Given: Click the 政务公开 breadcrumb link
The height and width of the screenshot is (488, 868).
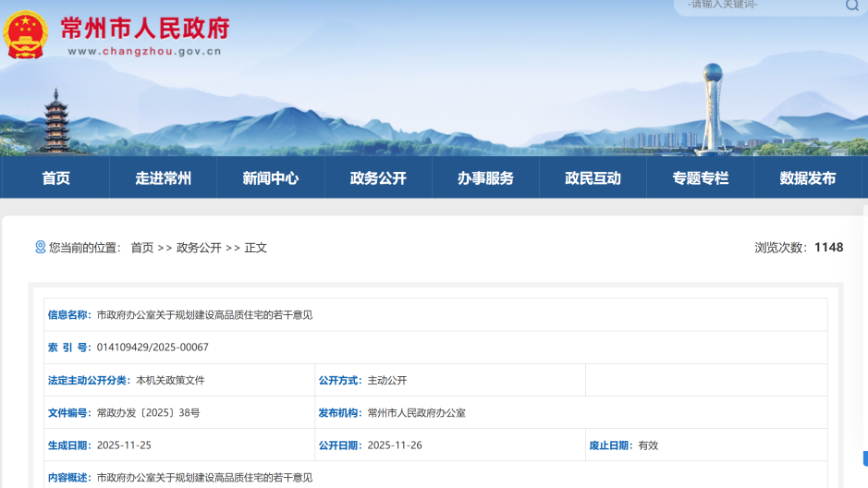Looking at the screenshot, I should coord(199,248).
